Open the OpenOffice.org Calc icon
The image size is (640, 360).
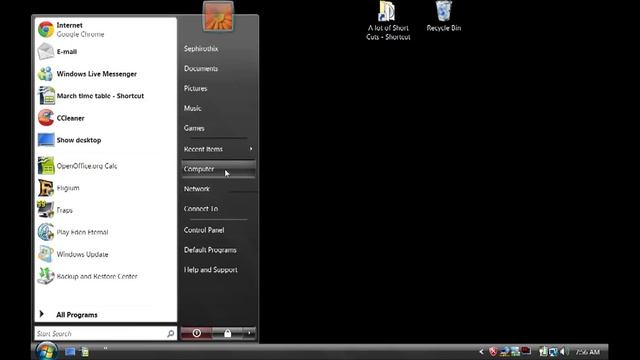pos(46,166)
